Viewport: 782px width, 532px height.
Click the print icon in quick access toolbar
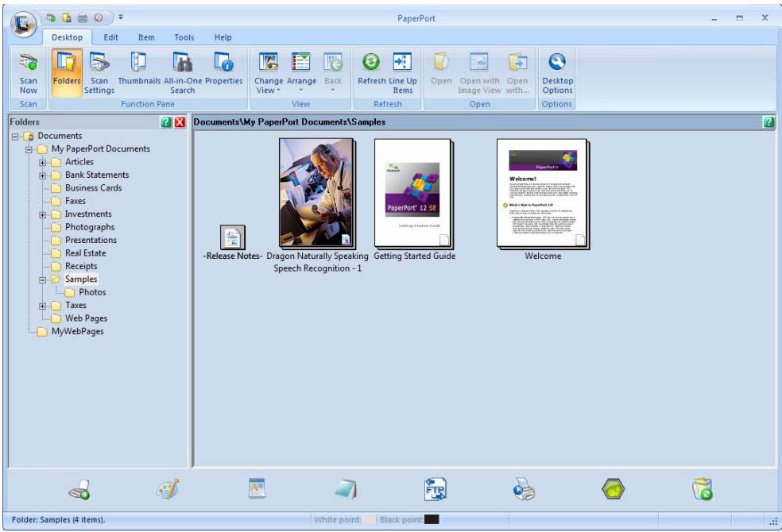[83, 18]
